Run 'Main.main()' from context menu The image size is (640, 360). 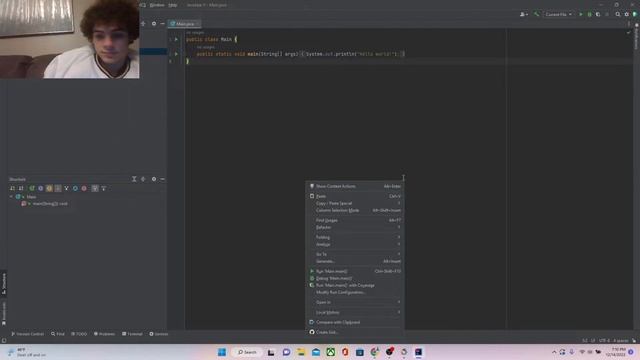click(355, 271)
